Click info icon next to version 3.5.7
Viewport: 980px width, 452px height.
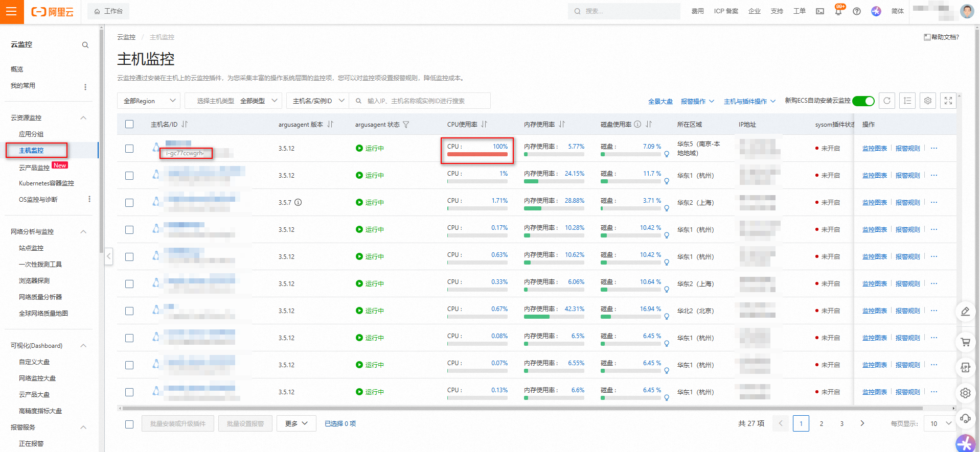[298, 202]
